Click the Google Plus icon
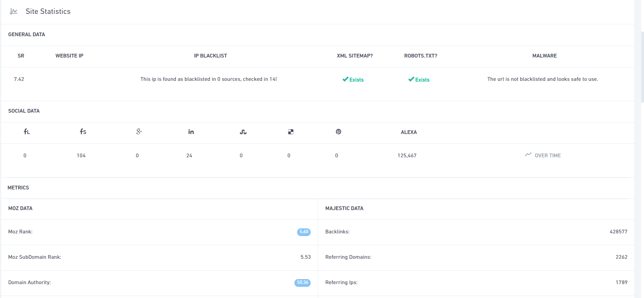Image resolution: width=644 pixels, height=298 pixels. tap(139, 132)
